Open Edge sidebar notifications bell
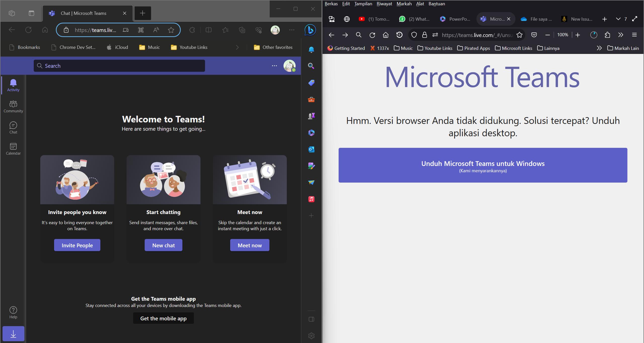 pos(311,50)
